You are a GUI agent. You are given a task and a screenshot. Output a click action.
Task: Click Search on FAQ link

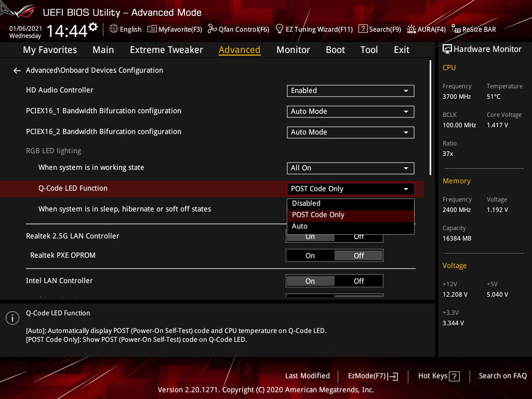point(502,376)
